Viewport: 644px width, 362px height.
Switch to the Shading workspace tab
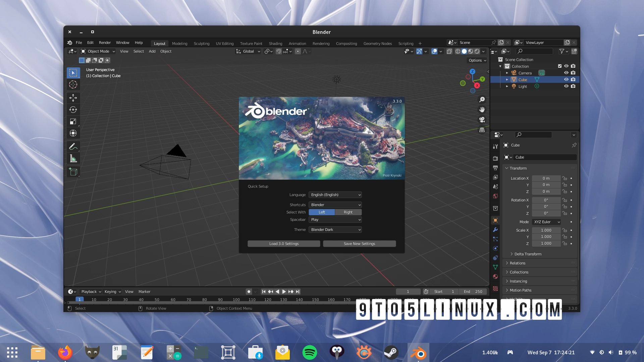[x=275, y=43]
